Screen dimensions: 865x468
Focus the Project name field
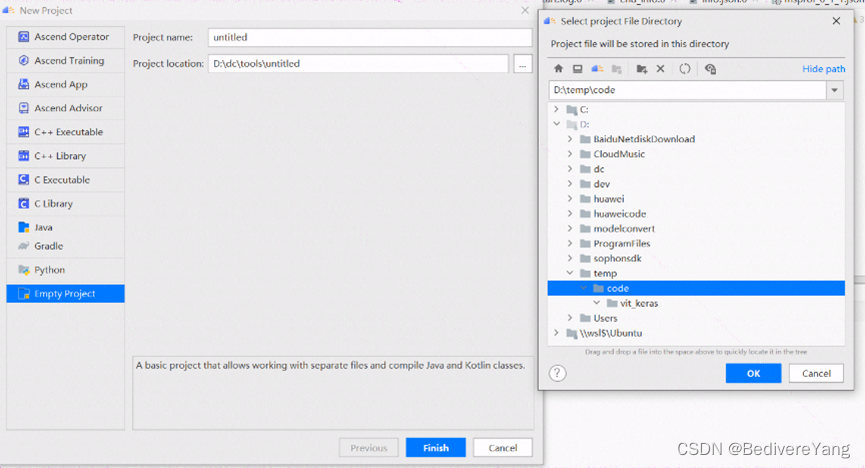point(370,38)
